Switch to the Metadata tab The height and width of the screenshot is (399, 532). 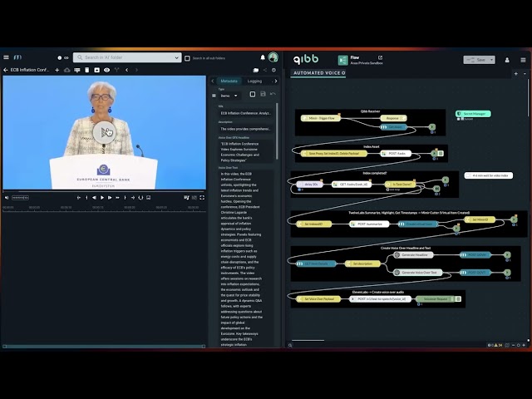click(x=229, y=81)
